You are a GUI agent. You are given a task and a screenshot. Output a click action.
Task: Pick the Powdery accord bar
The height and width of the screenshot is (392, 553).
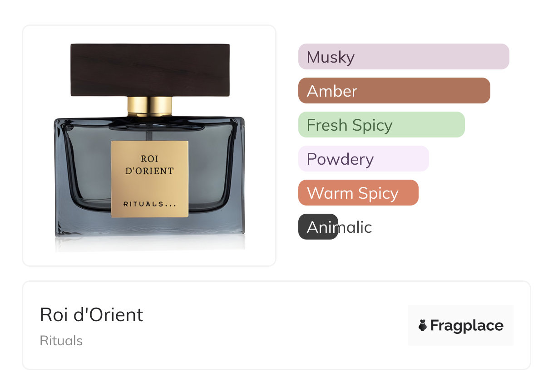364,159
